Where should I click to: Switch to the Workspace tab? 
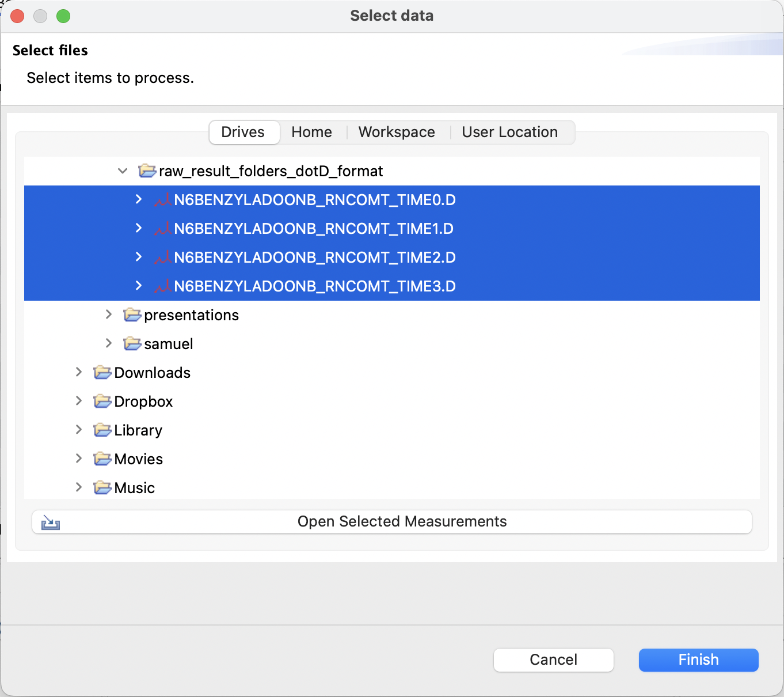(397, 132)
